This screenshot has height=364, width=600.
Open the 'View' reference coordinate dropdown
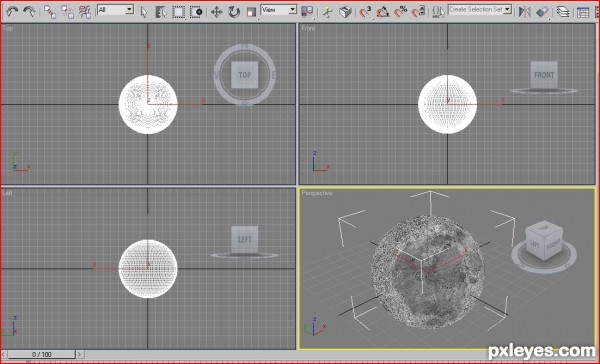click(x=279, y=10)
